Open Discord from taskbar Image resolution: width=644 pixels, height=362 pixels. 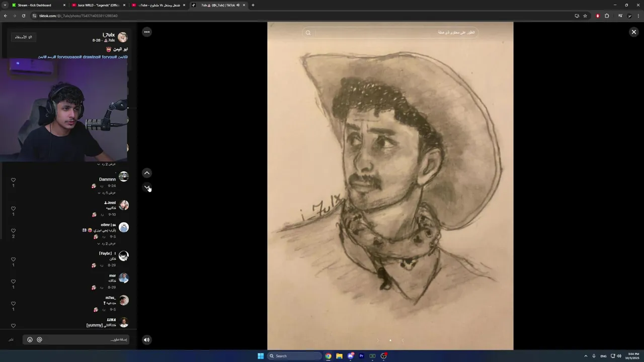coord(350,356)
